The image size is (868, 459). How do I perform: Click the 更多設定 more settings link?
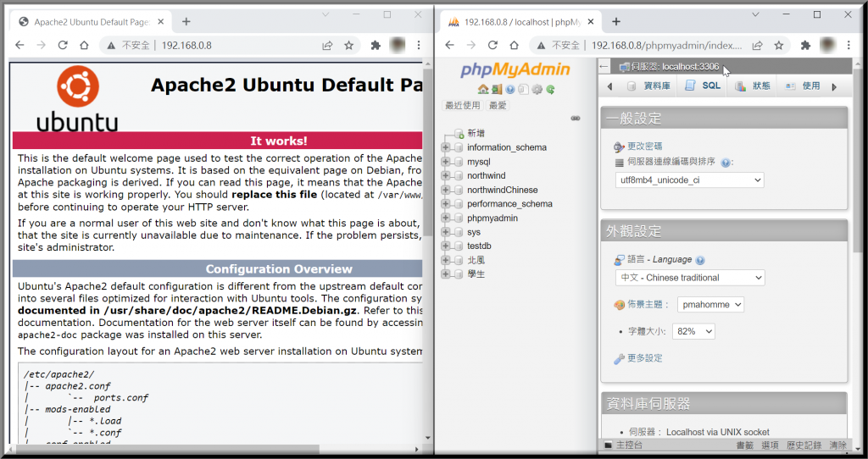click(x=644, y=358)
